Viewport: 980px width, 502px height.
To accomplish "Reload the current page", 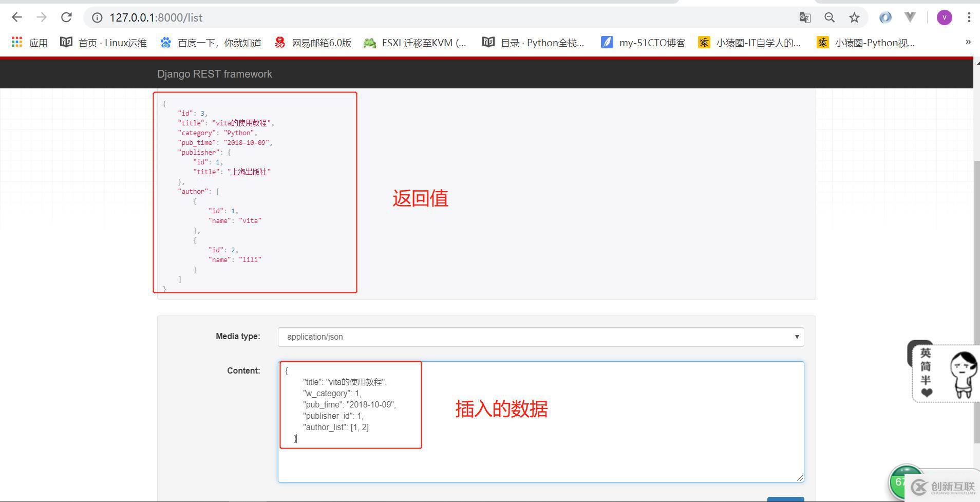I will [x=66, y=17].
